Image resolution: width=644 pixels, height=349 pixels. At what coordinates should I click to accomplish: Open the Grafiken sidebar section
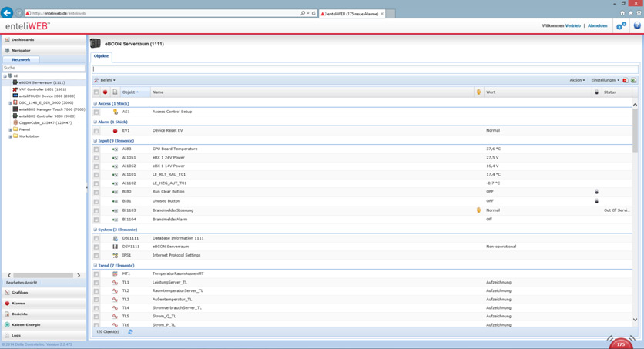(x=44, y=293)
